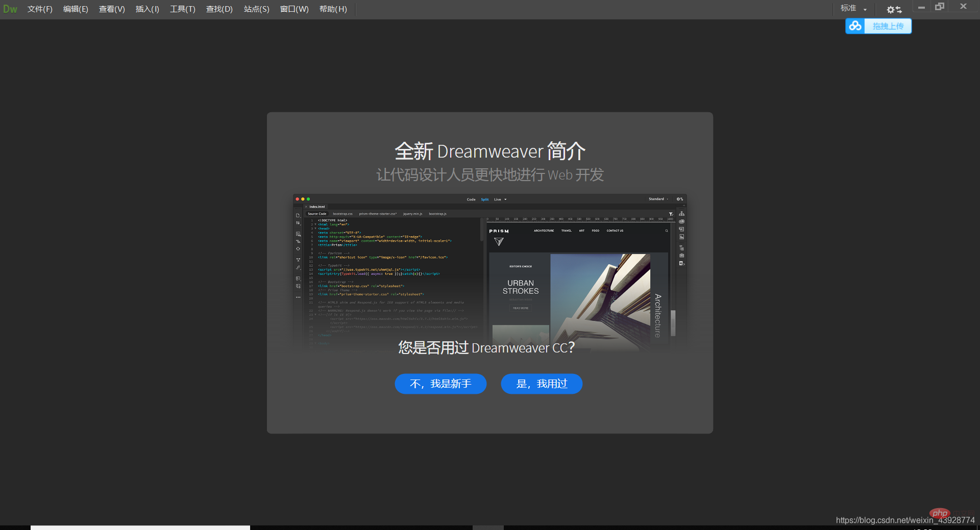
Task: Open the 站点(S) menu
Action: [257, 9]
